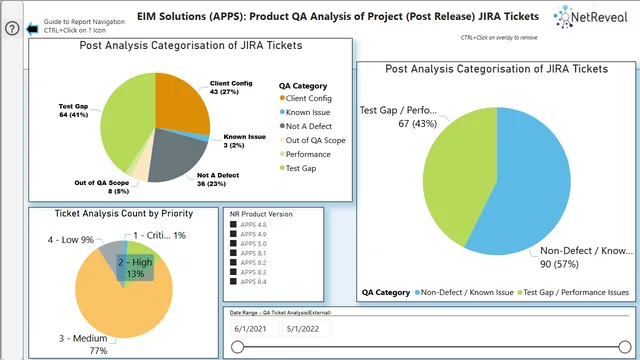The image size is (640, 360).
Task: Click the left date range slider handle
Action: (238, 347)
